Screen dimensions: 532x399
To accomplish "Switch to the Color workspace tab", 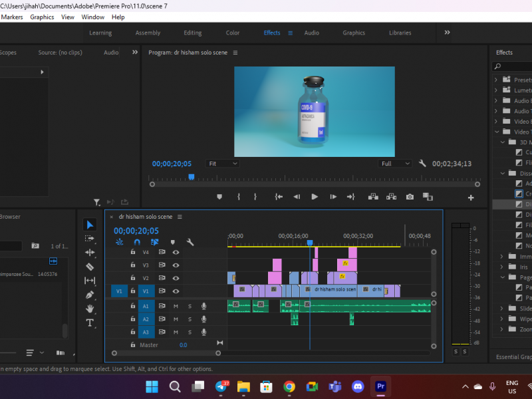I will pos(233,33).
